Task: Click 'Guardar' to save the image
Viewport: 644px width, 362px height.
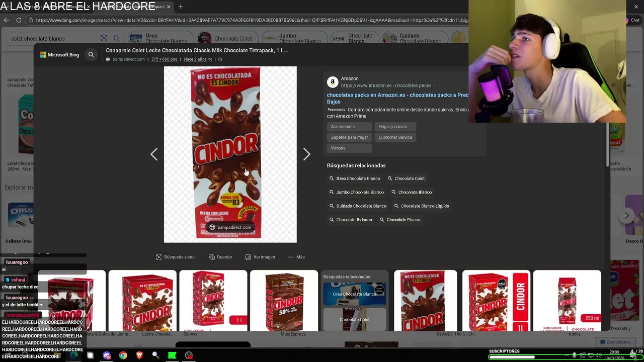Action: (220, 257)
